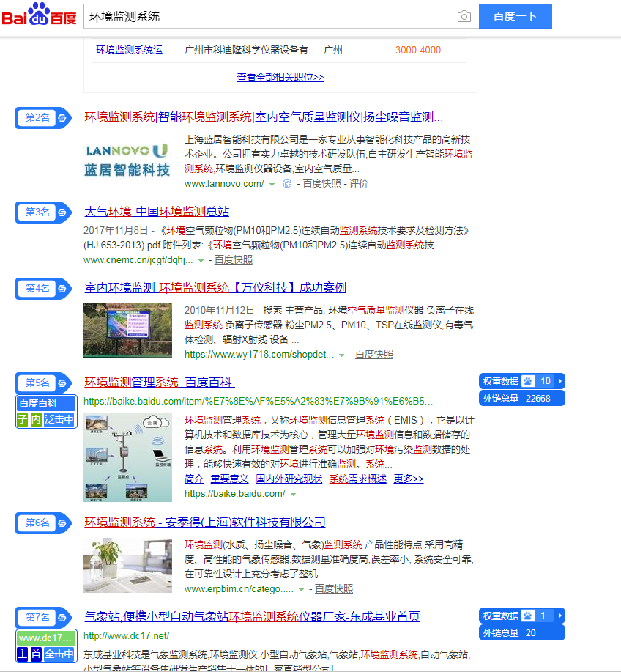Open 重要意义 sublink
Viewport: 621px width, 672px height.
229,479
